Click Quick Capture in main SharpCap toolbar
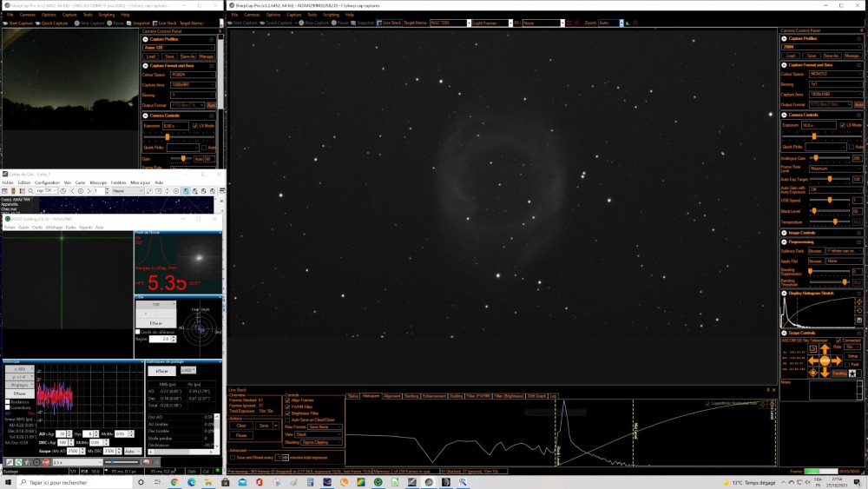The height and width of the screenshot is (489, 868). [x=276, y=23]
